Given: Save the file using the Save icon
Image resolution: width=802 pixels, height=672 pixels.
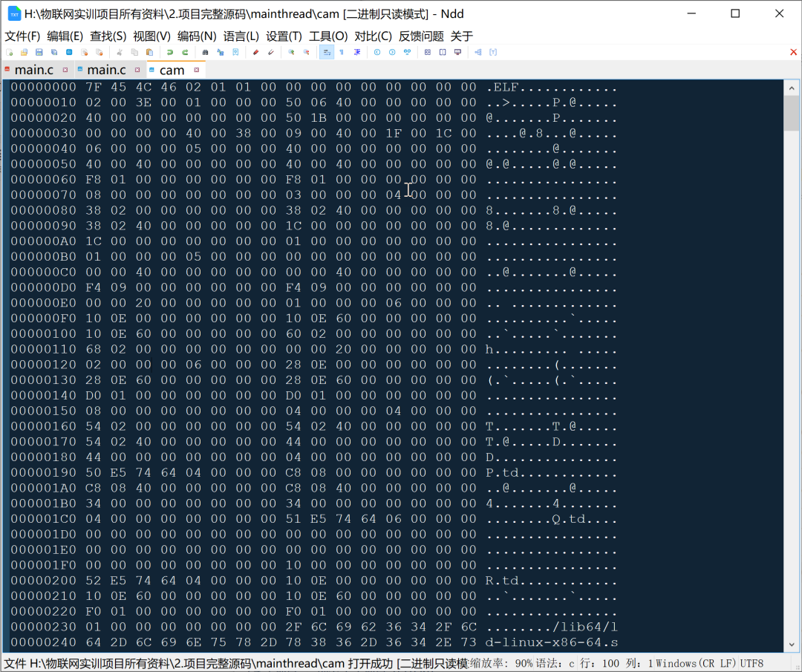Looking at the screenshot, I should pyautogui.click(x=40, y=52).
